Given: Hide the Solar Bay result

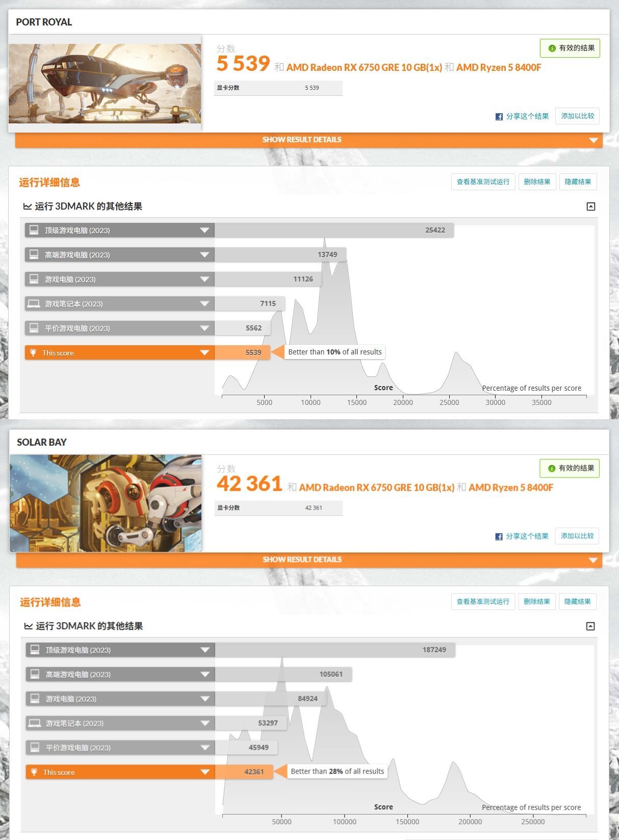Looking at the screenshot, I should (x=577, y=602).
